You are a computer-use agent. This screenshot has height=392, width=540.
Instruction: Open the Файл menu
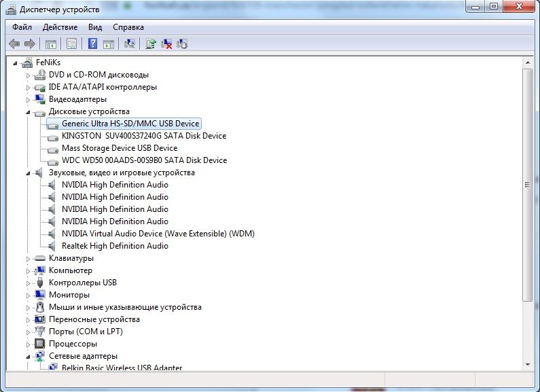[x=22, y=27]
